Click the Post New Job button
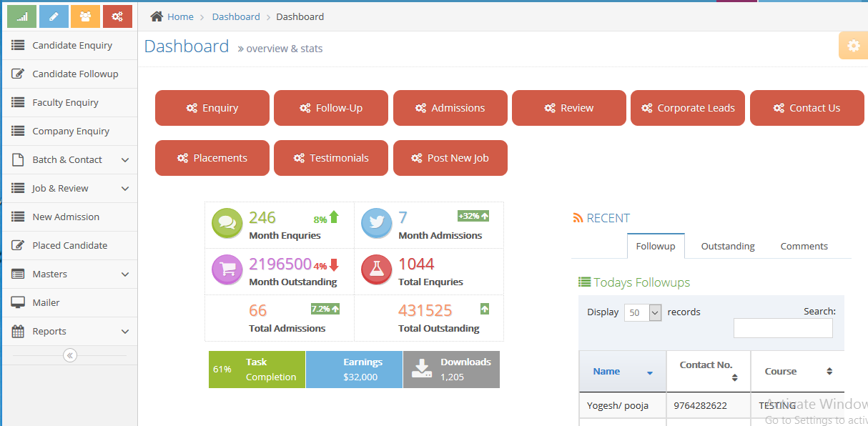The height and width of the screenshot is (426, 868). tap(450, 158)
